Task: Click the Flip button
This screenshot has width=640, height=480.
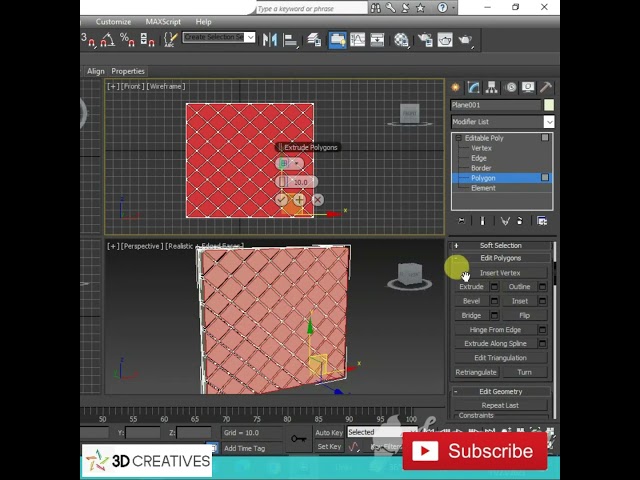Action: coord(524,315)
